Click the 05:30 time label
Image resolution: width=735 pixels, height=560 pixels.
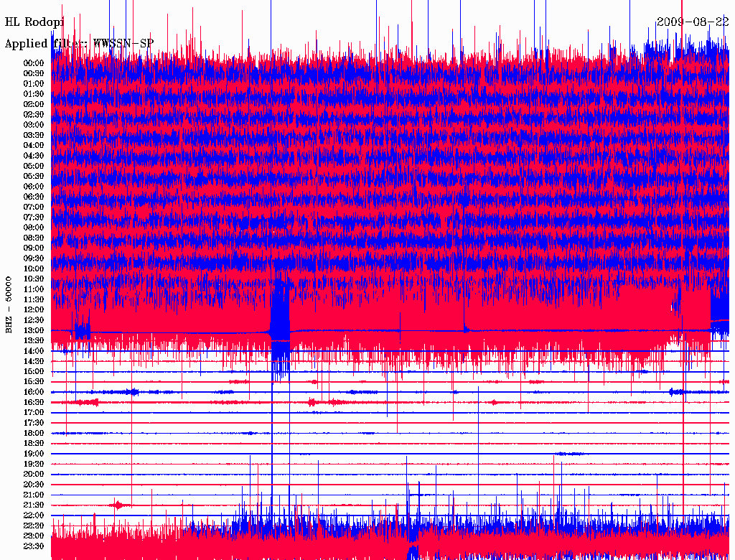pyautogui.click(x=33, y=176)
